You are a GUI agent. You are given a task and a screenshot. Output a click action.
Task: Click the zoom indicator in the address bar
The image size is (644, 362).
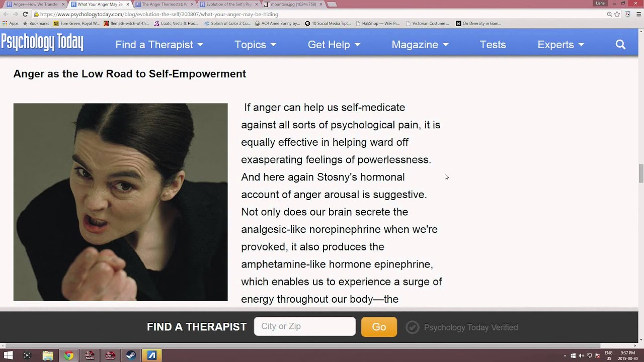click(x=609, y=14)
